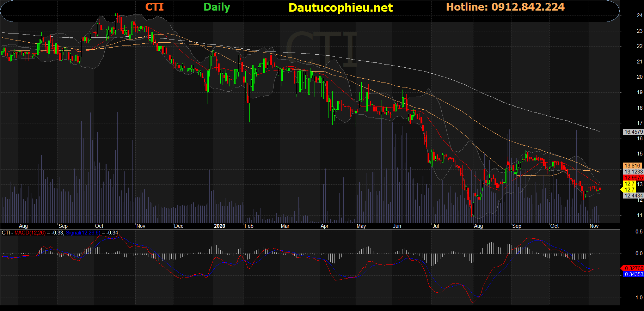Select the 13.1233 price axis tag
Viewport: 644px width, 311px height.
pyautogui.click(x=633, y=172)
